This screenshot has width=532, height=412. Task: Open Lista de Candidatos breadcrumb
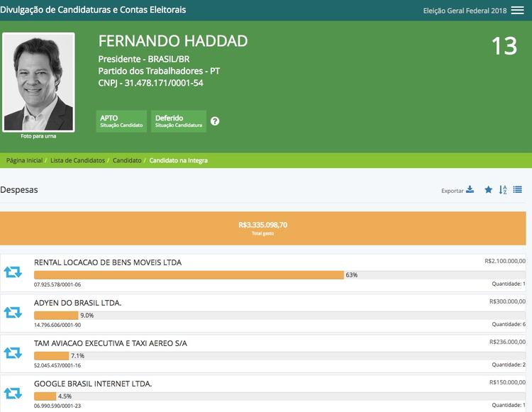(77, 160)
